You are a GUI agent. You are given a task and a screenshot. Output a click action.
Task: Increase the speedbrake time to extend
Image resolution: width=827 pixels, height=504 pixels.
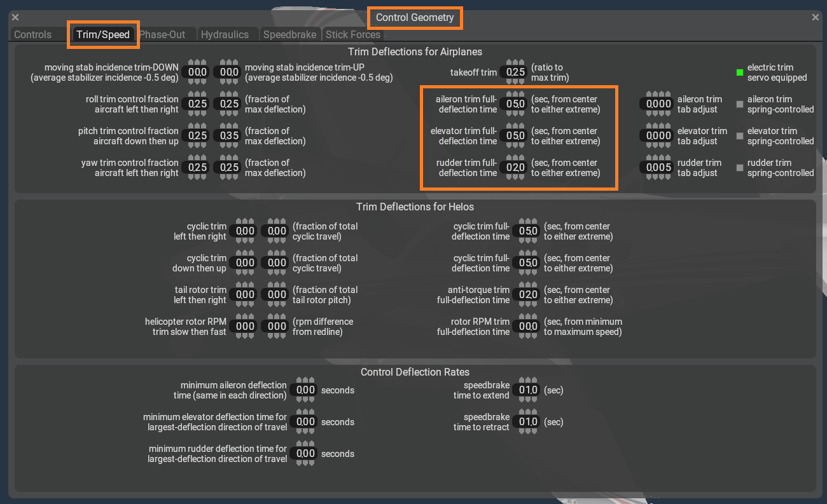526,380
